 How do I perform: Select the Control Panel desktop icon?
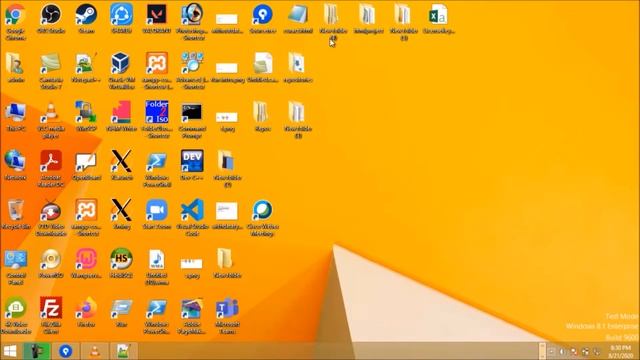[16, 267]
